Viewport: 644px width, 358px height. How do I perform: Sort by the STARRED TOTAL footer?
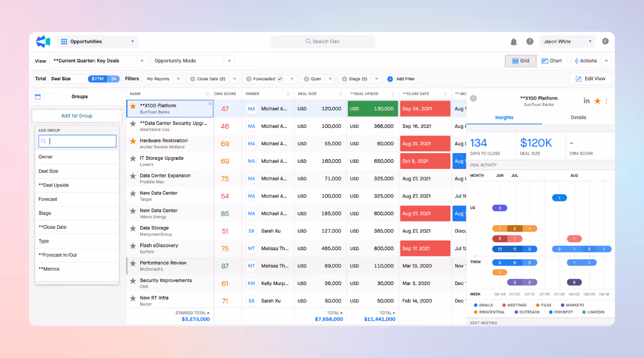click(x=193, y=313)
